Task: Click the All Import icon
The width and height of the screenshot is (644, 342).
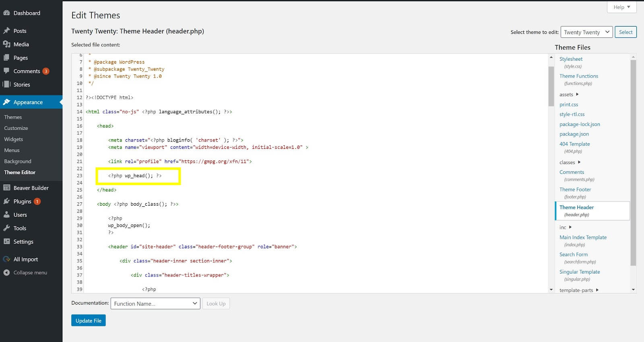Action: click(x=6, y=259)
